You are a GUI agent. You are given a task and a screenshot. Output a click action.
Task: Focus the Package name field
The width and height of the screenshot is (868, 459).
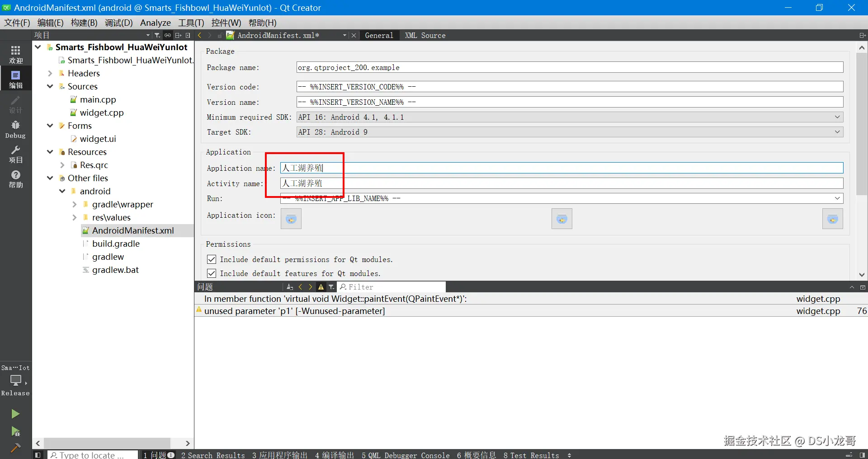pyautogui.click(x=570, y=67)
